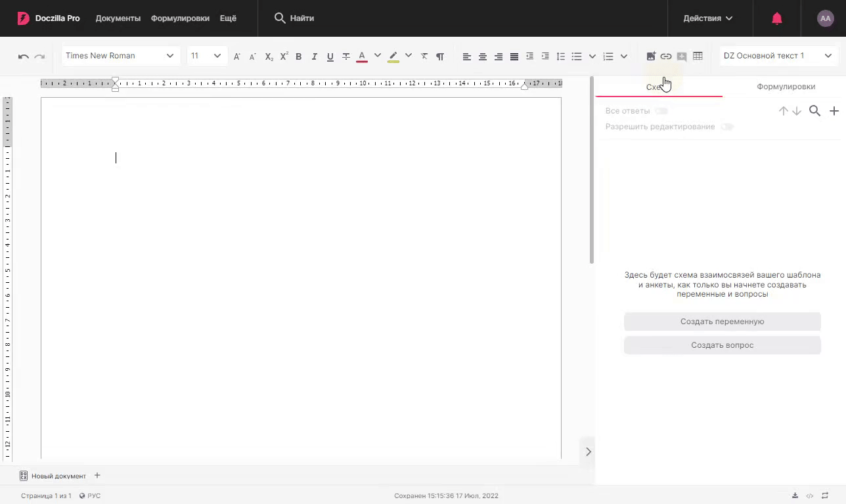Image resolution: width=846 pixels, height=504 pixels.
Task: Click the Найти search field
Action: point(294,18)
